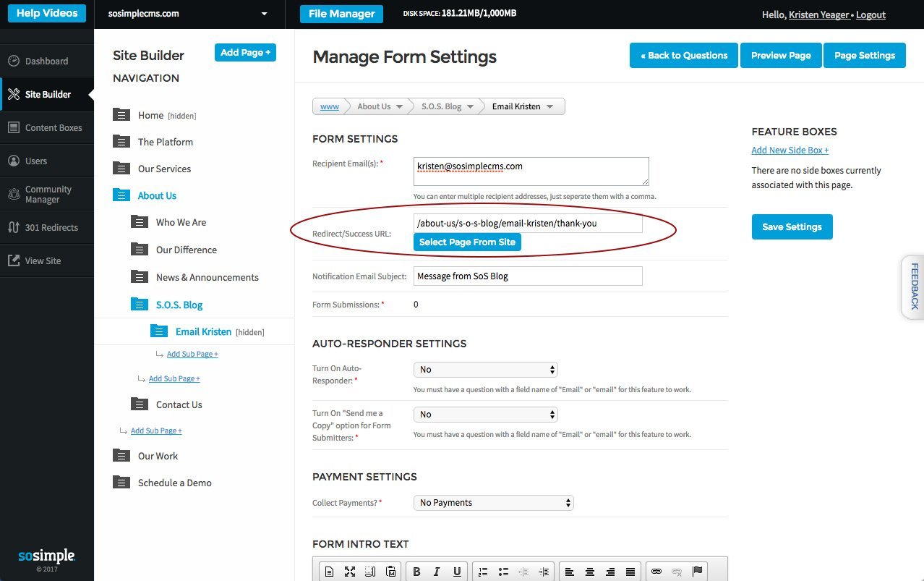Open Our Services page in navigation
The width and height of the screenshot is (924, 581).
coord(165,169)
